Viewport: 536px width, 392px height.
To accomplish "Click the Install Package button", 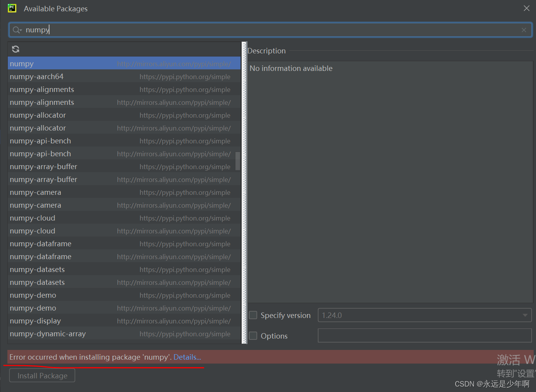I will click(x=42, y=375).
